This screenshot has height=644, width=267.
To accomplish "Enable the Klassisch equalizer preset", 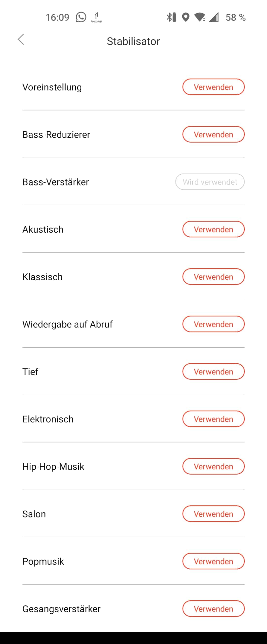I will point(213,277).
